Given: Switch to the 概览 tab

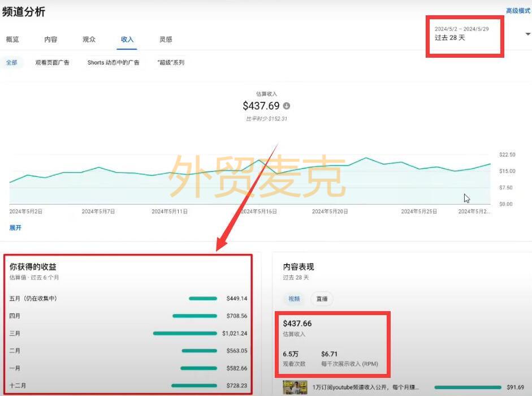Looking at the screenshot, I should pos(12,40).
